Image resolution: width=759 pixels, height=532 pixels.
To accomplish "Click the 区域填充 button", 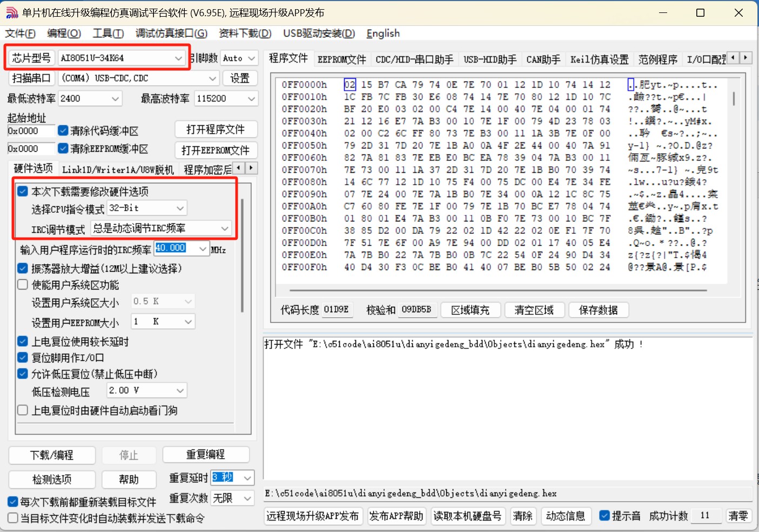I will pos(471,310).
